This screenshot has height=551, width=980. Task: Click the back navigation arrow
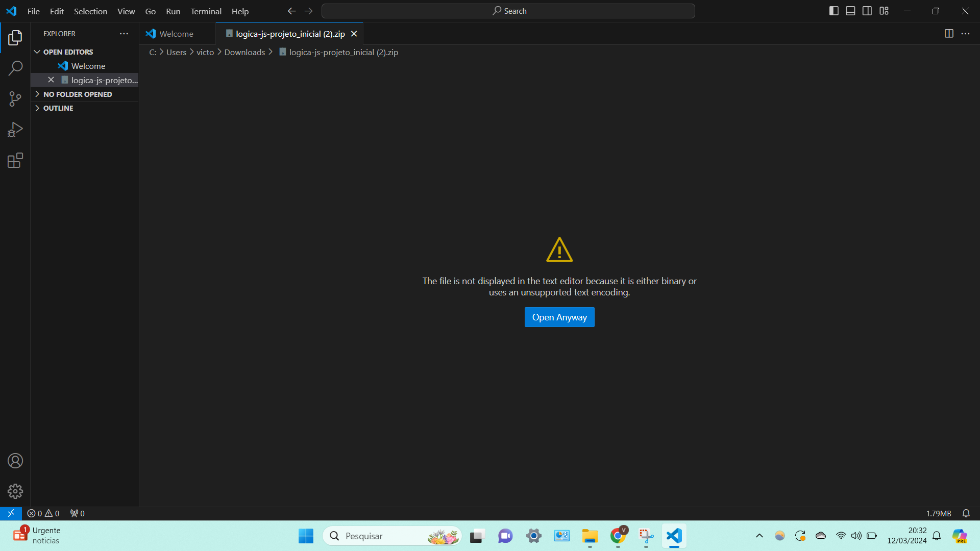coord(291,11)
